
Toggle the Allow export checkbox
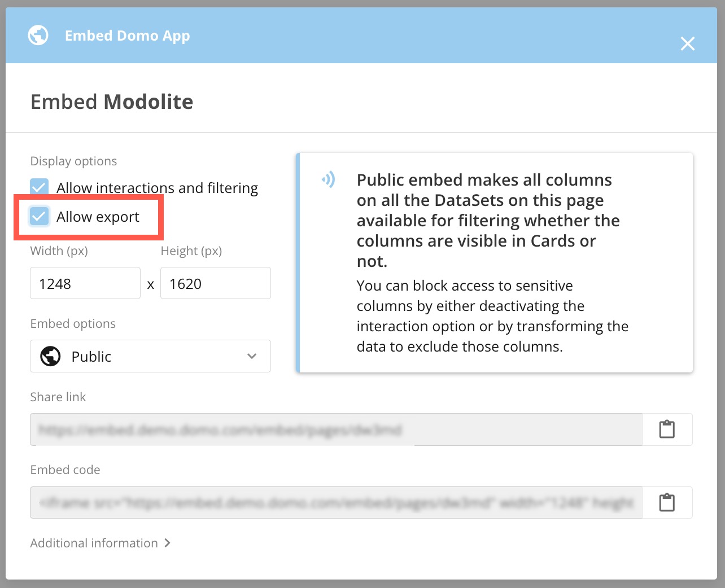coord(40,216)
